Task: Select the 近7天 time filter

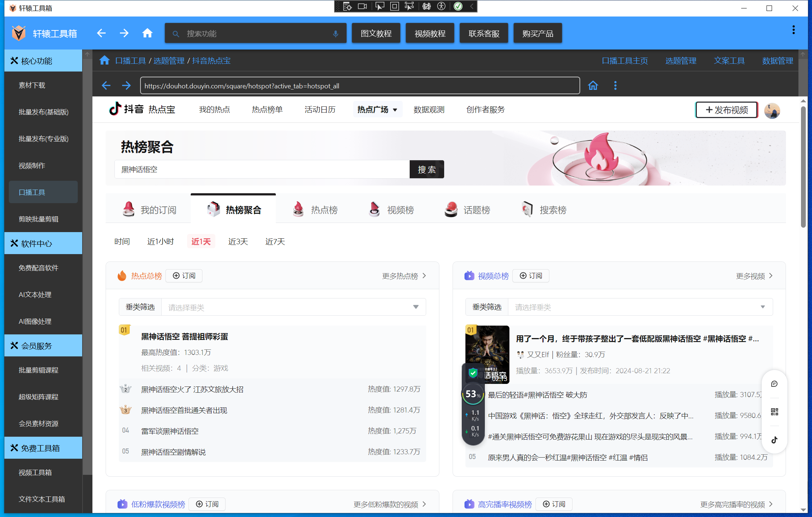Action: pyautogui.click(x=275, y=242)
